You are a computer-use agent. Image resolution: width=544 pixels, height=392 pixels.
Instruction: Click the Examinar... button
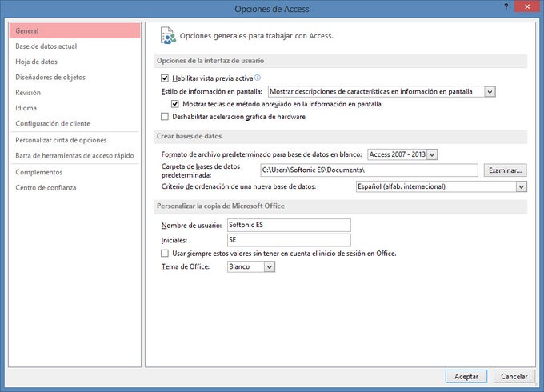pyautogui.click(x=505, y=170)
